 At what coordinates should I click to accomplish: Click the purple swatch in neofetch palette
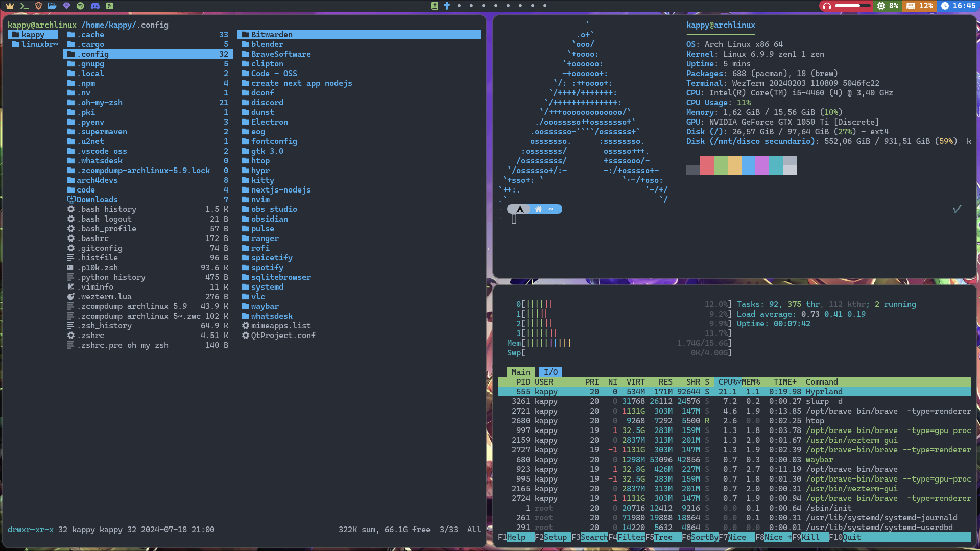[x=762, y=165]
